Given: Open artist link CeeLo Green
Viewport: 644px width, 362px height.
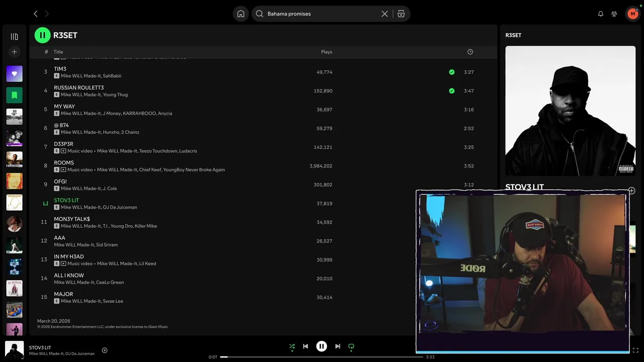Looking at the screenshot, I should click(x=110, y=282).
